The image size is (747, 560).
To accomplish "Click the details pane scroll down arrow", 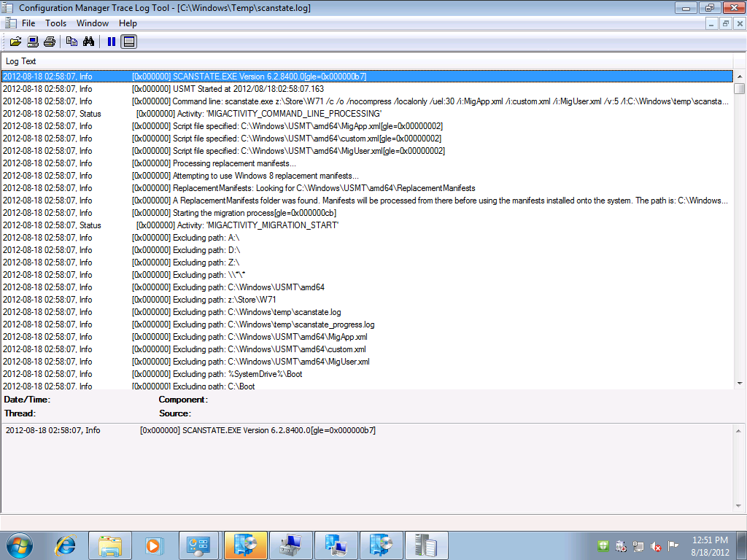I will click(x=738, y=506).
